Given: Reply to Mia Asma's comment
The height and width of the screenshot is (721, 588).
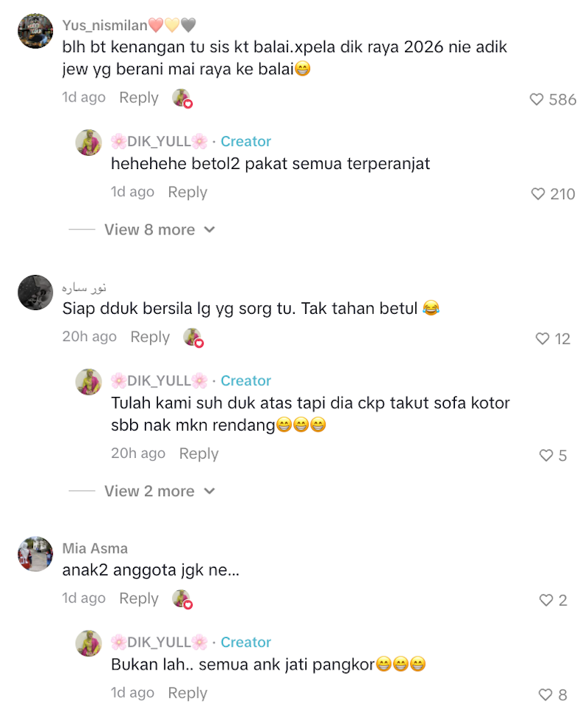Looking at the screenshot, I should (138, 599).
